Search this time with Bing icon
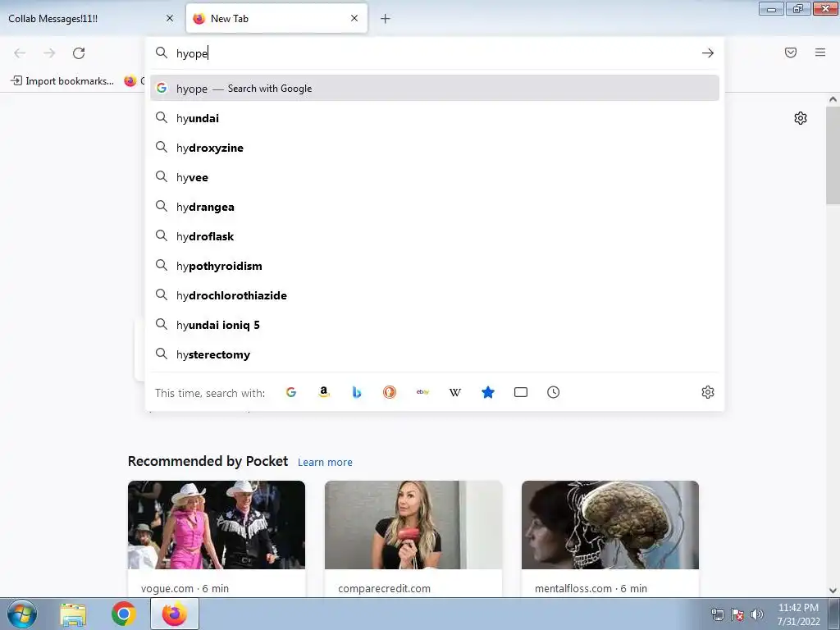This screenshot has width=840, height=630. [x=357, y=392]
